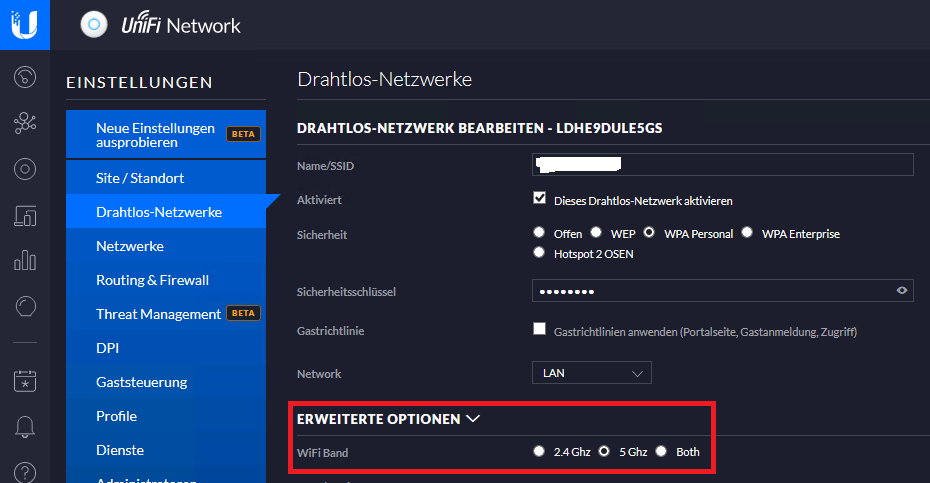Go to Netzwerke settings page
The height and width of the screenshot is (483, 930).
[x=130, y=246]
